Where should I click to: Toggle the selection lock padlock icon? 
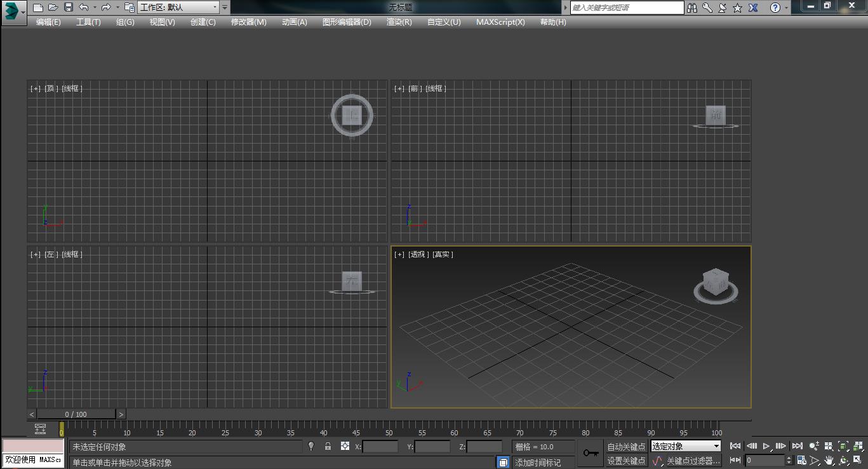click(328, 446)
